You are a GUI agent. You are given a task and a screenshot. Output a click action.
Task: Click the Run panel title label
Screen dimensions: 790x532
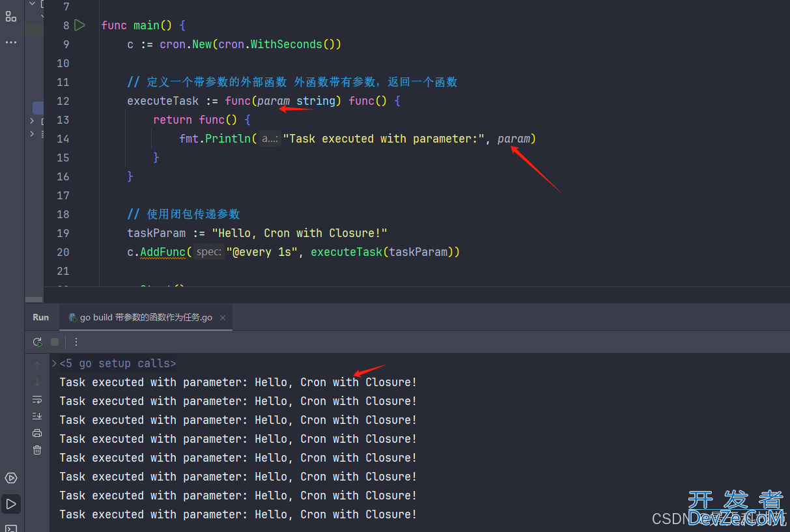pos(41,317)
